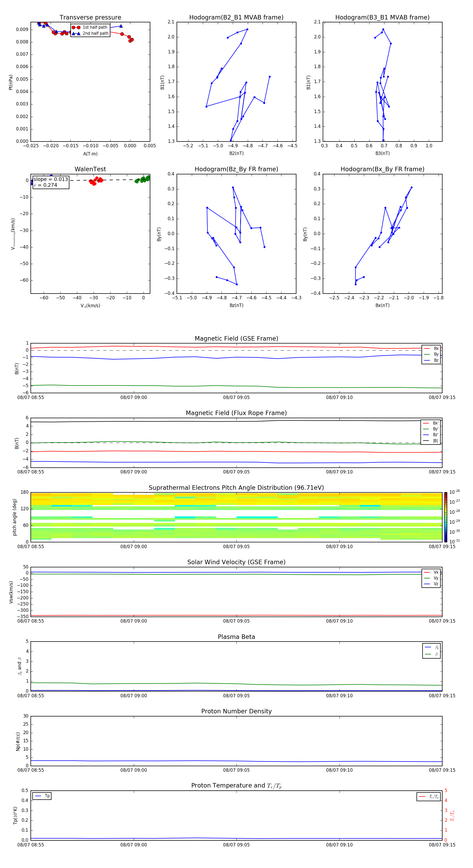Click the 'Transverse pressure' plot title
Viewport: 473px width, 868px height.
[90, 18]
